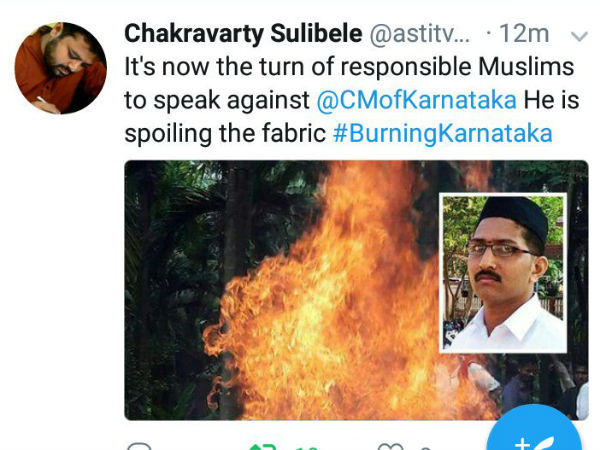Open the #BurningKarnataka hashtag

tap(443, 134)
